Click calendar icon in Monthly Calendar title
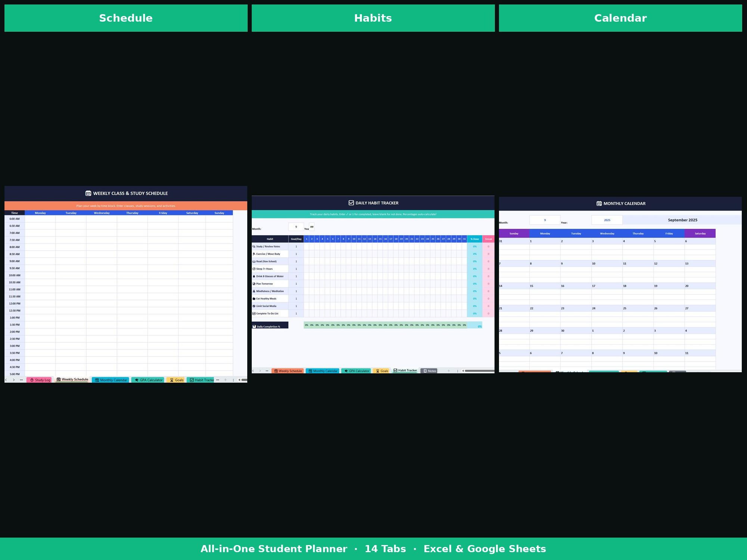Viewport: 747px width, 560px height. point(599,203)
